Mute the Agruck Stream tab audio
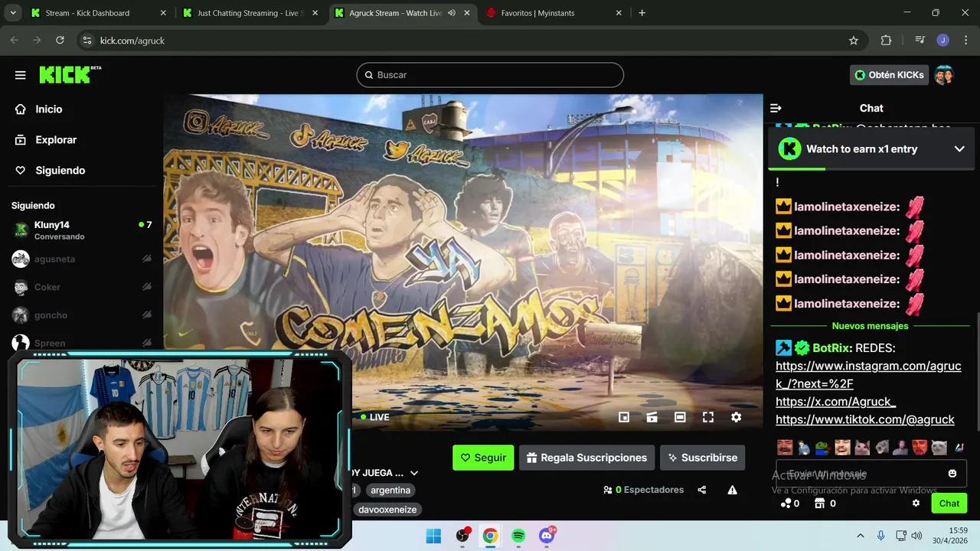Viewport: 980px width, 551px height. point(452,13)
